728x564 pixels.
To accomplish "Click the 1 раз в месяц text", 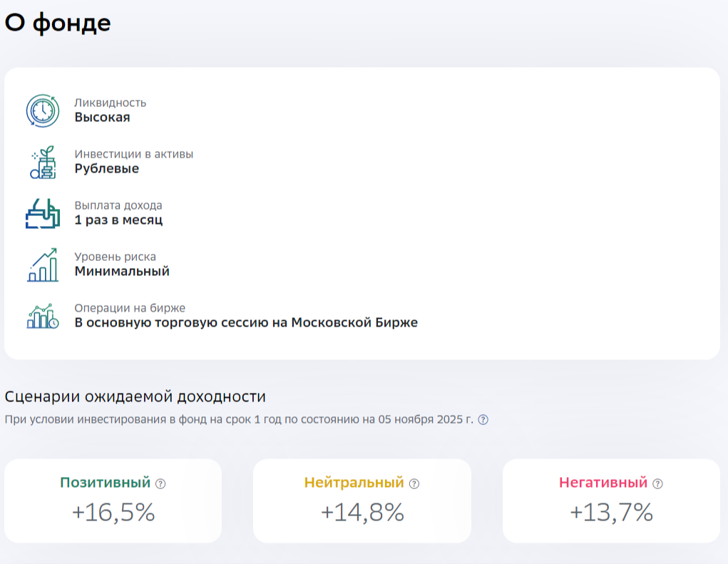I will point(118,220).
